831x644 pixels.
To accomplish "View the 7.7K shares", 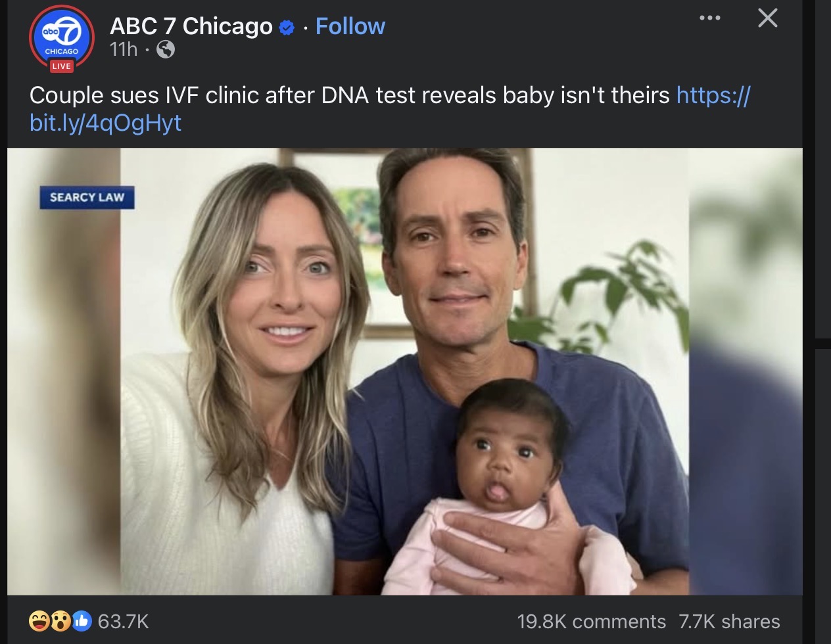I will tap(729, 621).
